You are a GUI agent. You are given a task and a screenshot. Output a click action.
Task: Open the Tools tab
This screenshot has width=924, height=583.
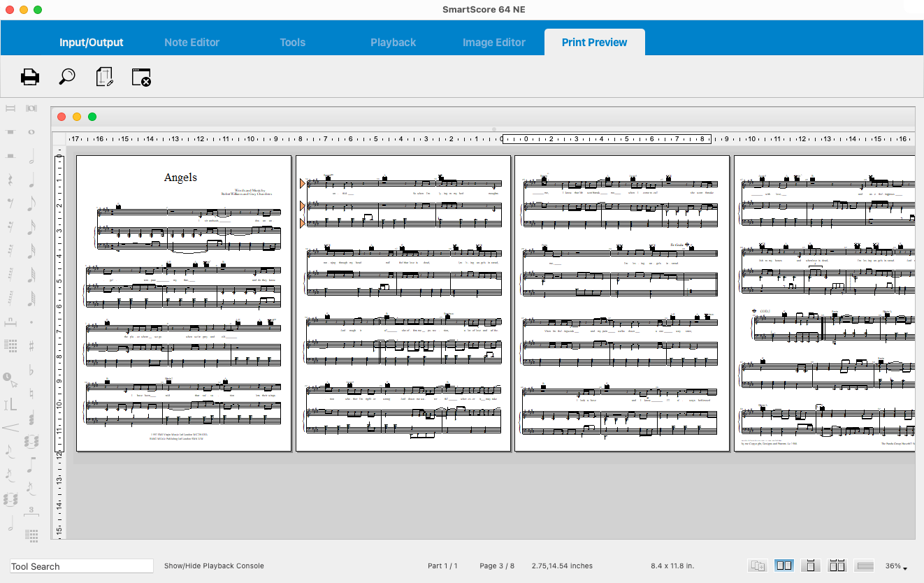(292, 43)
